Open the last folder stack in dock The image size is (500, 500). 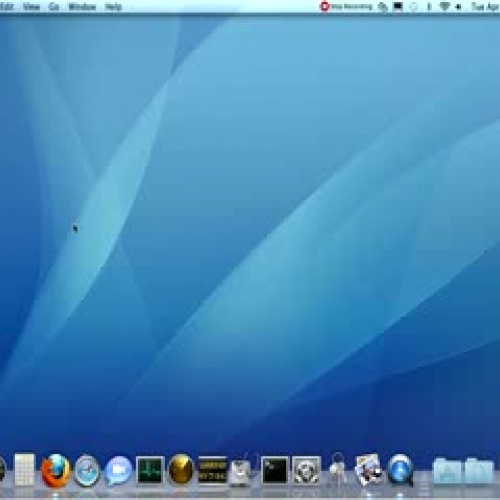[x=479, y=471]
